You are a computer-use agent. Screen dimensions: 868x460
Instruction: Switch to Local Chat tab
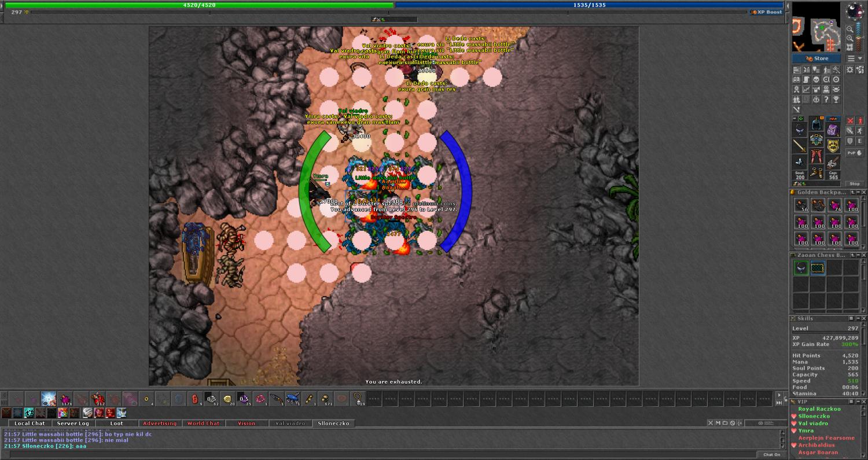(x=30, y=424)
